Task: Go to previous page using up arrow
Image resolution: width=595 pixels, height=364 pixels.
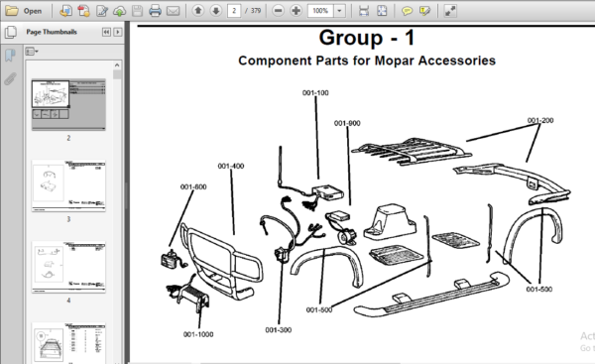Action: point(197,11)
